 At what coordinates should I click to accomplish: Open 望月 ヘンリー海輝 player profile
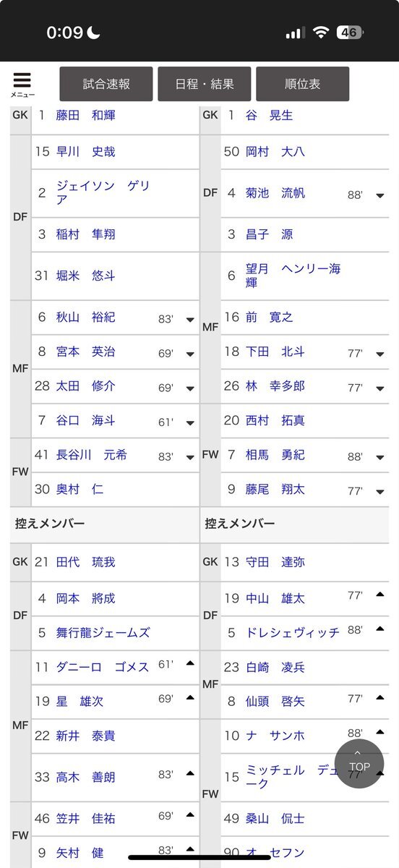[293, 276]
